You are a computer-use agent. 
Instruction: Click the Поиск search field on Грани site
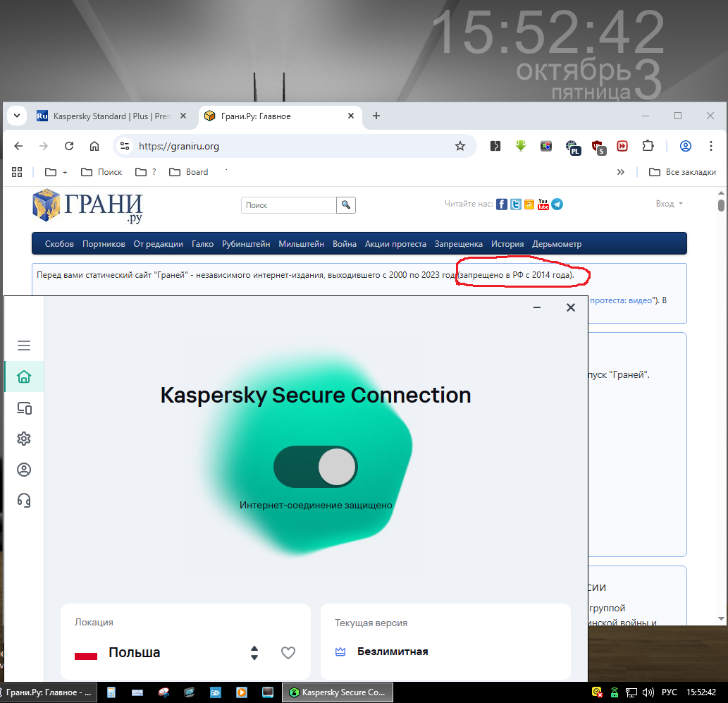288,205
